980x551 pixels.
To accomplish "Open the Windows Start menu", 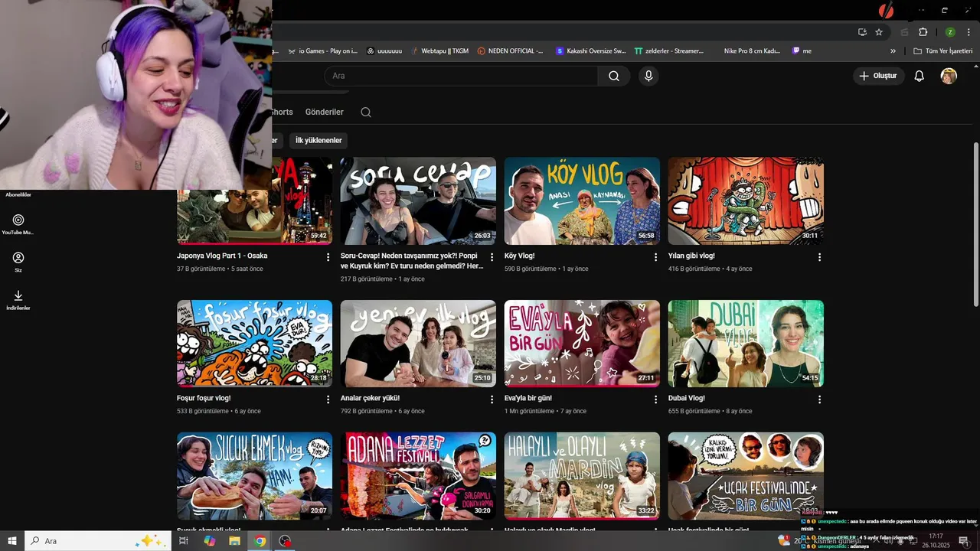I will click(x=12, y=541).
